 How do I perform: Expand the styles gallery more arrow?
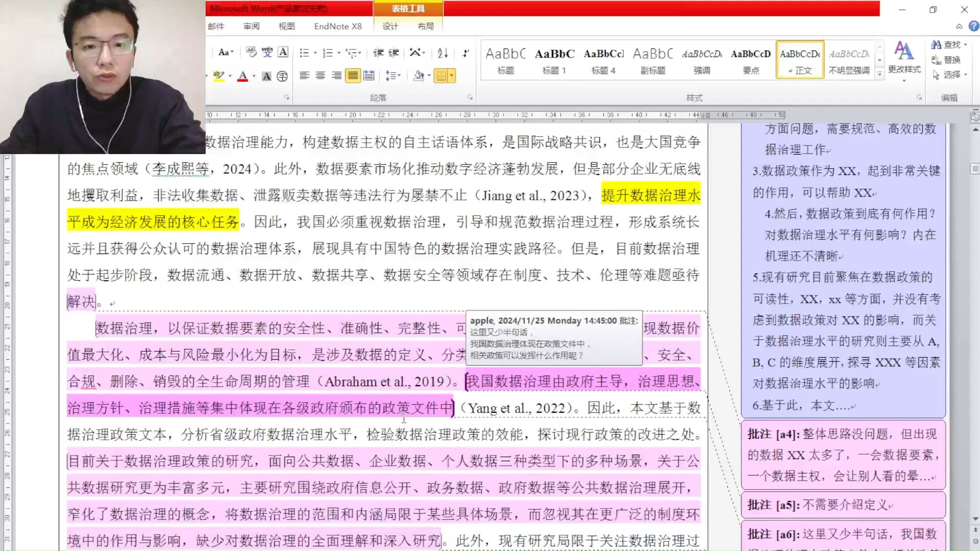point(879,74)
